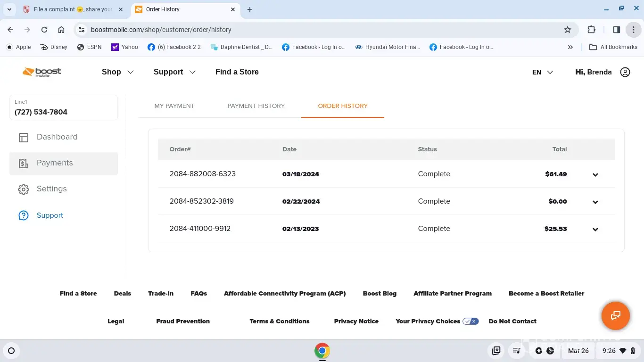The height and width of the screenshot is (362, 644).
Task: Toggle Your Privacy Choices switch icon
Action: coord(470,321)
